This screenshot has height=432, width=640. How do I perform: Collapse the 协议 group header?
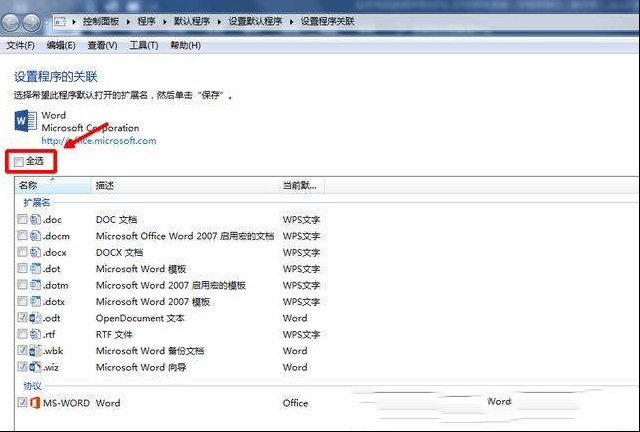coord(33,386)
